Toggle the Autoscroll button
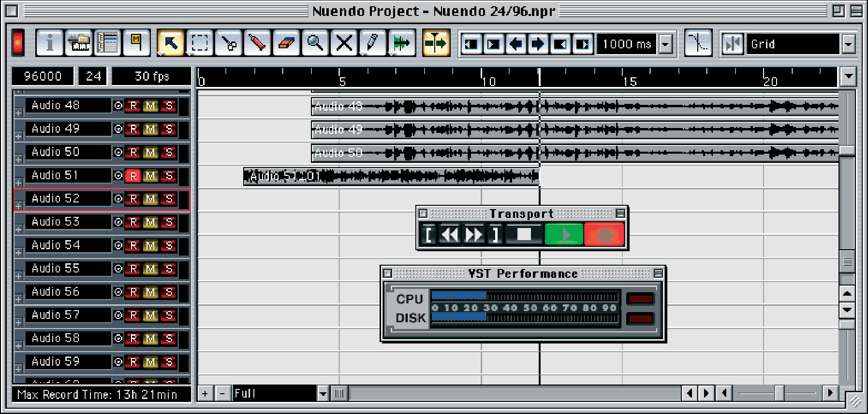Image resolution: width=868 pixels, height=414 pixels. click(x=436, y=43)
